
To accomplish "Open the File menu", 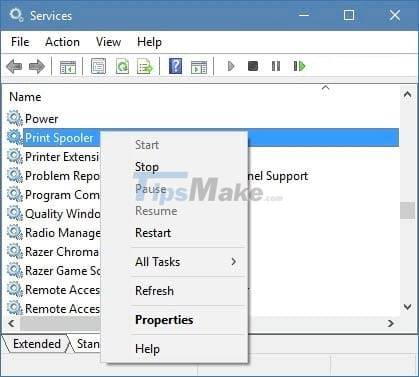I will [20, 42].
